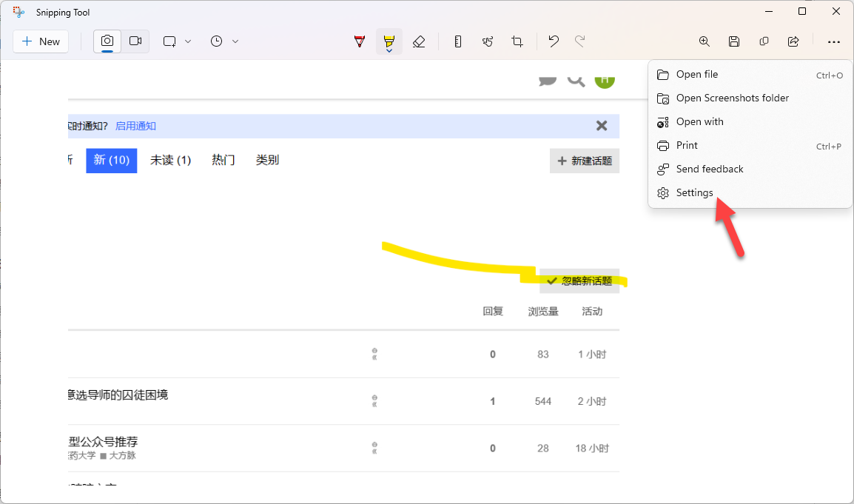Select the red ballpoint pen tool
Screen dimensions: 854x504
tap(359, 41)
